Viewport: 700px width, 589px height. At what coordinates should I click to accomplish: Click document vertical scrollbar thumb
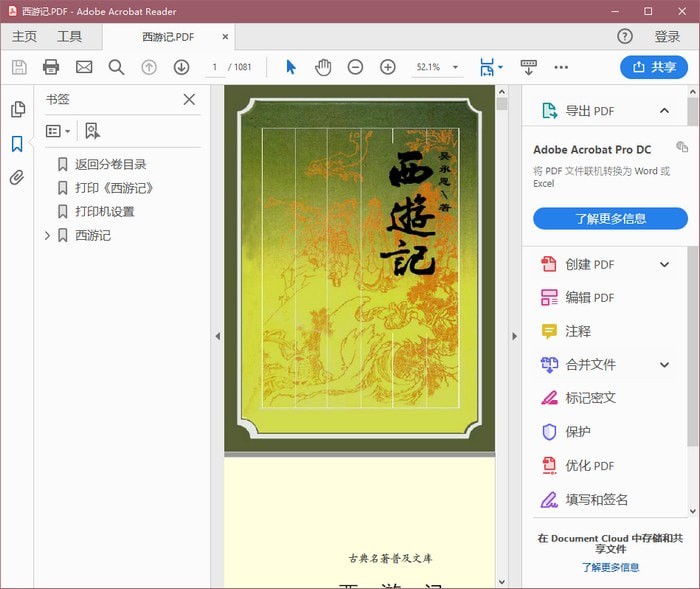click(x=502, y=104)
